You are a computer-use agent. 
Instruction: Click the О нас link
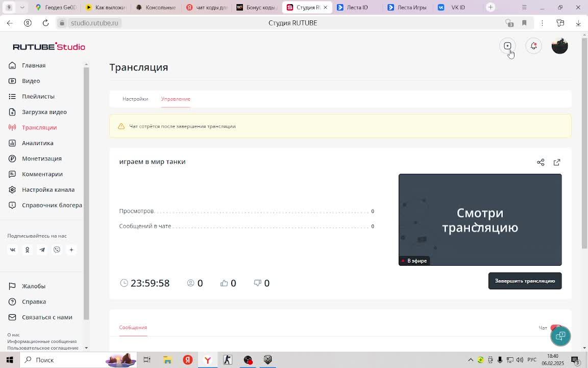(x=13, y=335)
